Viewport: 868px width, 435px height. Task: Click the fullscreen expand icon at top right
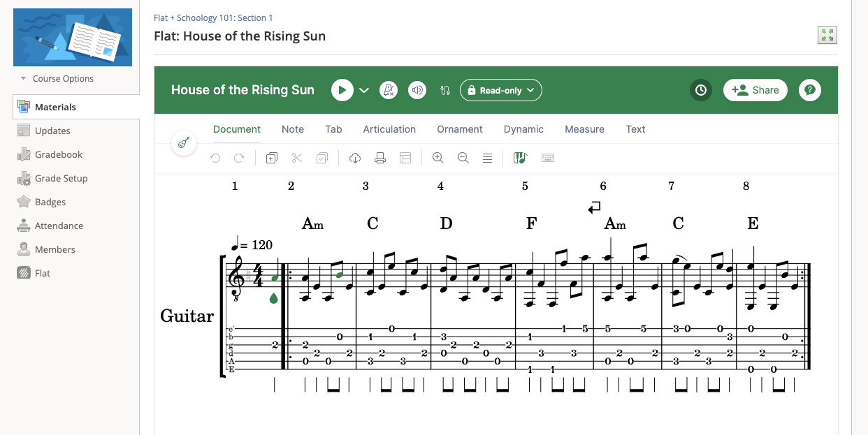click(x=827, y=36)
